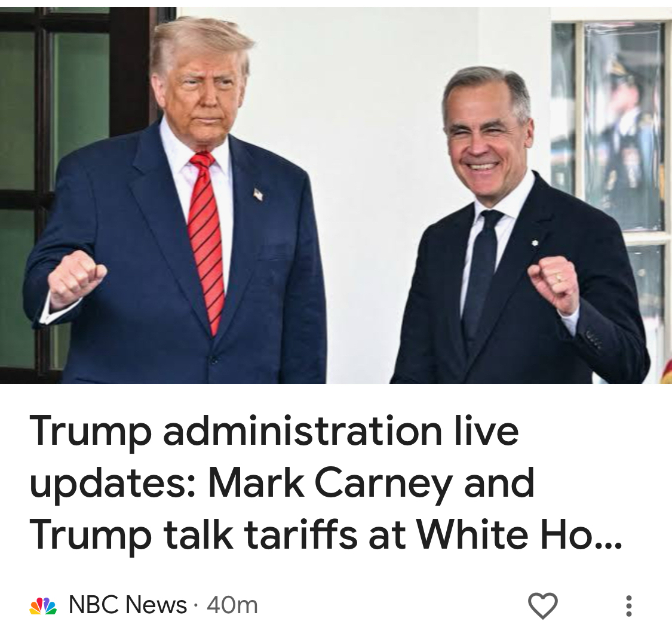The image size is (672, 643).
Task: Tap the NBC News source name
Action: click(x=128, y=605)
